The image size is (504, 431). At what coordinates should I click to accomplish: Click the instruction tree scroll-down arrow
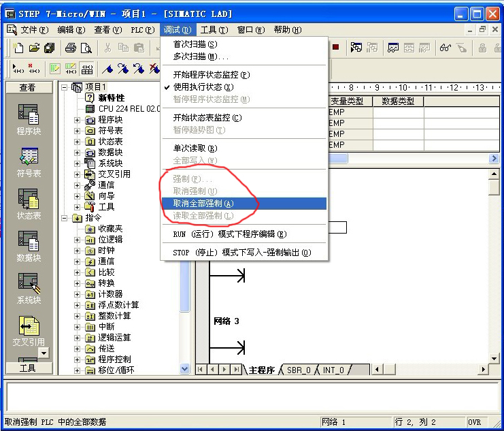tap(185, 369)
